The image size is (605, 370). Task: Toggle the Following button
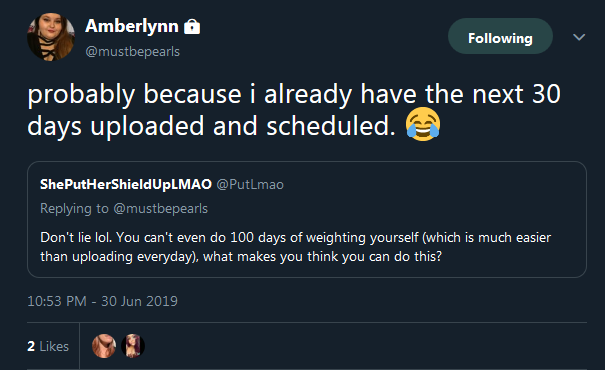tap(500, 36)
